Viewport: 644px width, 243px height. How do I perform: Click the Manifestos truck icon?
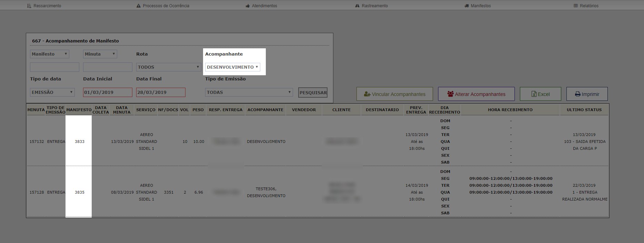pyautogui.click(x=467, y=6)
